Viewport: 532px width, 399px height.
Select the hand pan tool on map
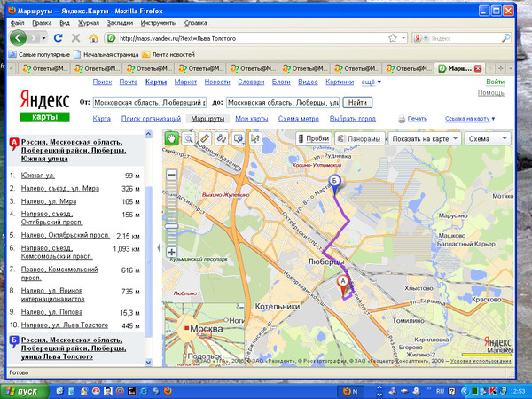tap(171, 138)
